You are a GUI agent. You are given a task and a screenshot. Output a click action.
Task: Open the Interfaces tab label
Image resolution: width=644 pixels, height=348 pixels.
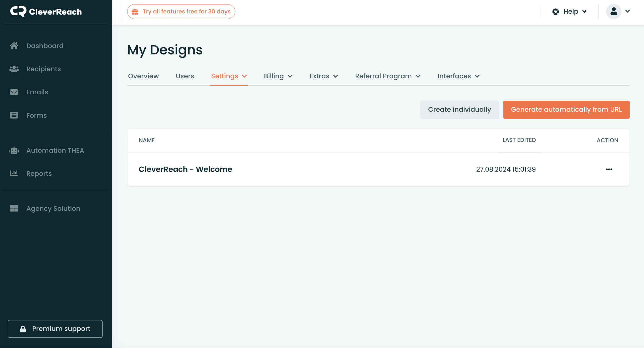(454, 76)
